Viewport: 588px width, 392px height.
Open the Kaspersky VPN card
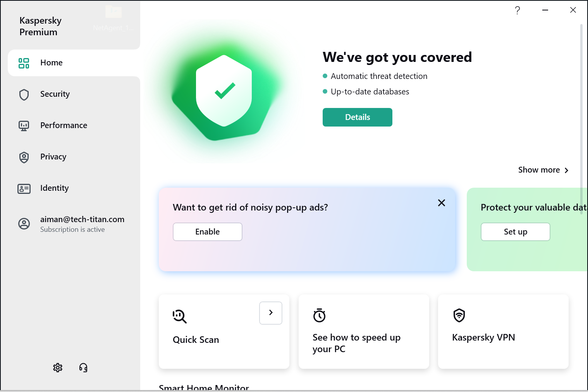[x=503, y=332]
